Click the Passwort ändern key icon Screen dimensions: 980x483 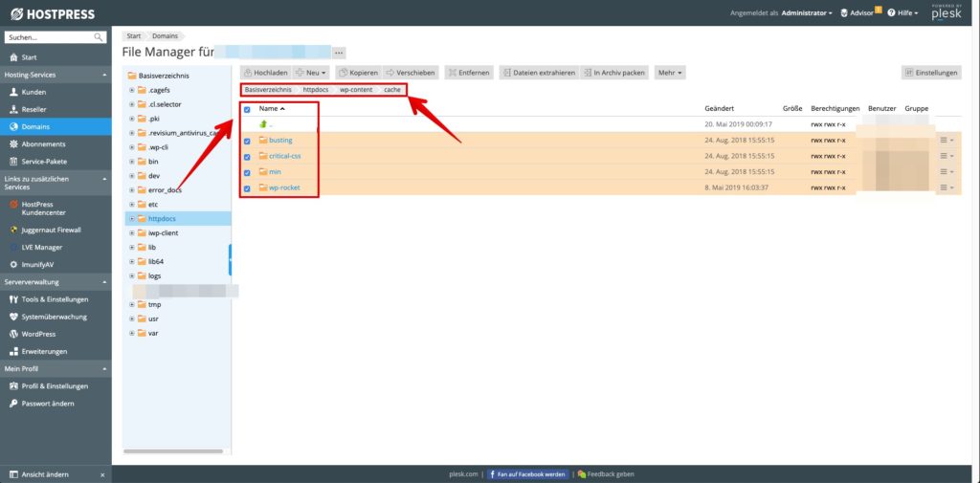point(13,404)
